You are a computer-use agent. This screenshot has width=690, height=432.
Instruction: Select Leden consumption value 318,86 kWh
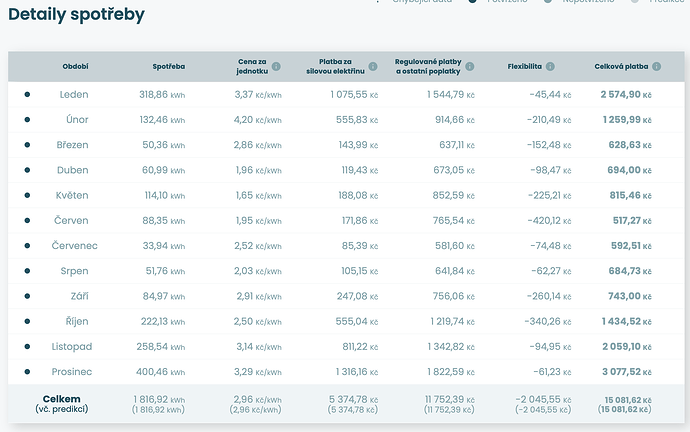point(162,94)
